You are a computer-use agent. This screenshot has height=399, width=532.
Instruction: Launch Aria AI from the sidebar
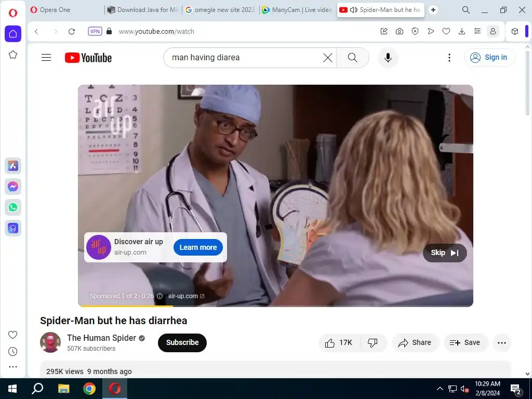(13, 166)
